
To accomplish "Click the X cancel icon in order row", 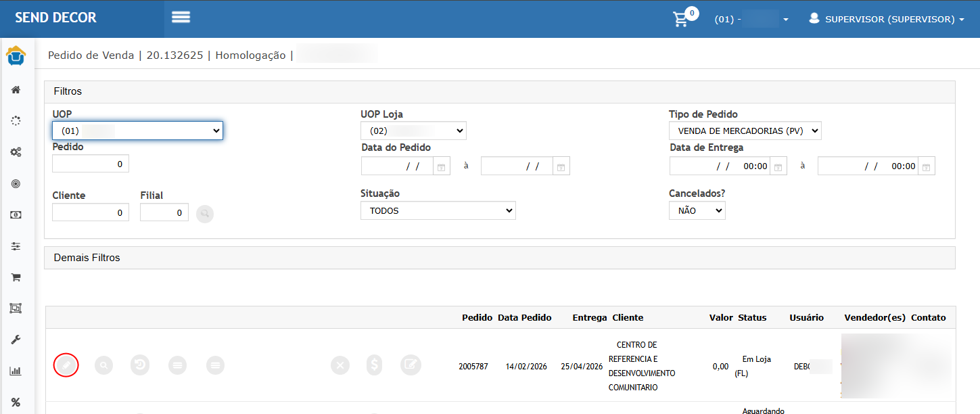I will 340,365.
